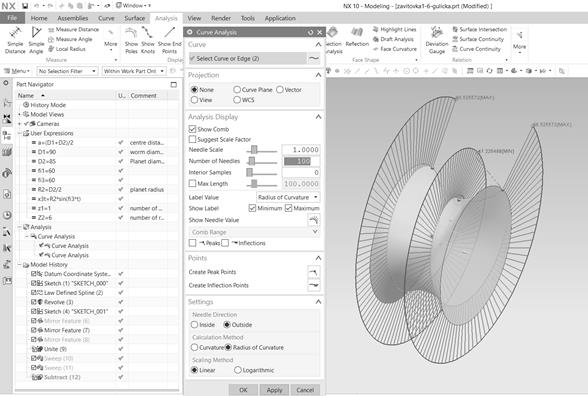
Task: Adjust the Needle Scale slider
Action: pos(254,150)
